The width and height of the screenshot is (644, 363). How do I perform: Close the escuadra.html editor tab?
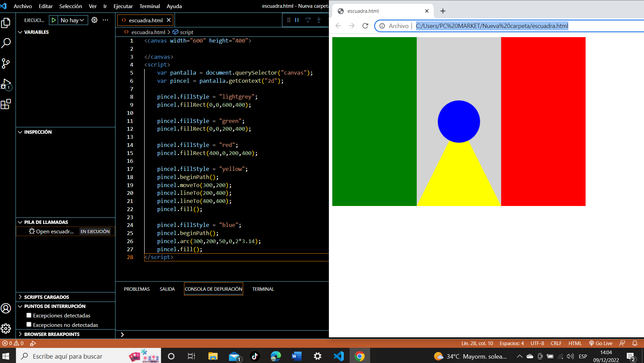169,20
